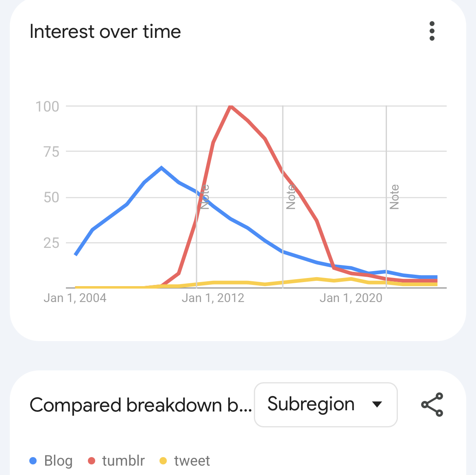Open the Subregion dropdown
This screenshot has height=475, width=476.
click(x=325, y=405)
